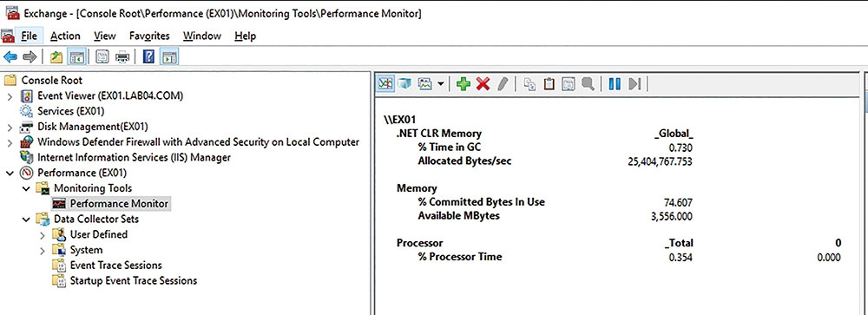Image resolution: width=868 pixels, height=315 pixels.
Task: Click the % Committed Bytes In Use counter
Action: [481, 202]
